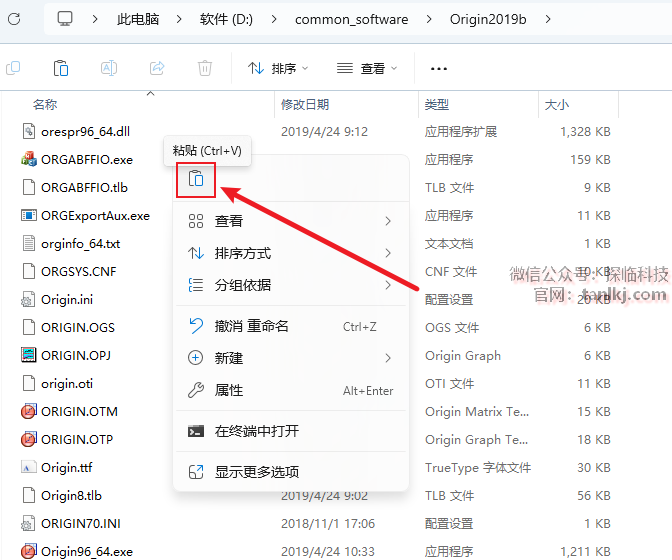Click the Paste icon in context menu
This screenshot has height=560, width=672.
tap(196, 179)
